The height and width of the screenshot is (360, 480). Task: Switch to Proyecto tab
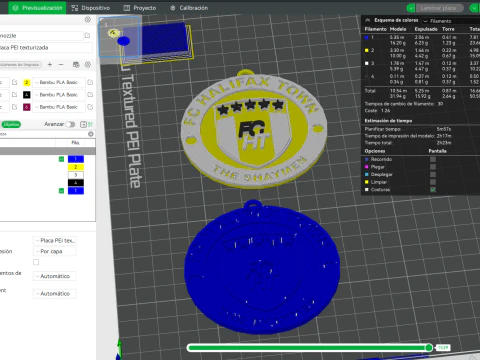(x=140, y=8)
